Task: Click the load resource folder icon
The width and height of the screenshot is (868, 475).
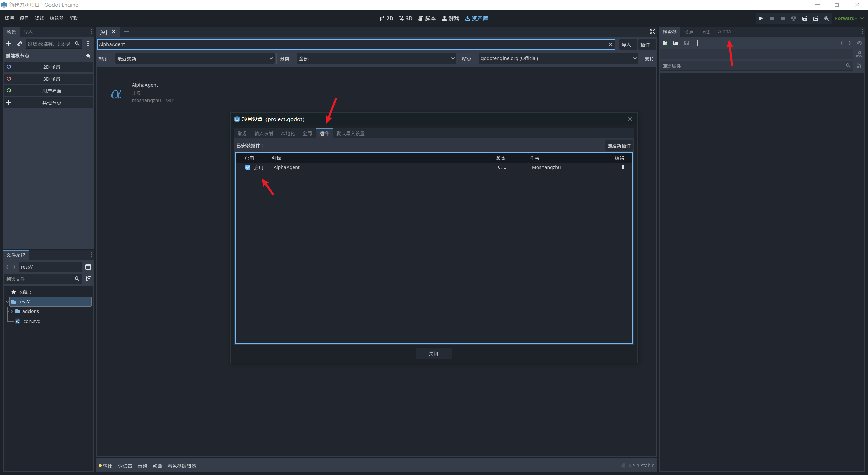Action: pyautogui.click(x=676, y=43)
